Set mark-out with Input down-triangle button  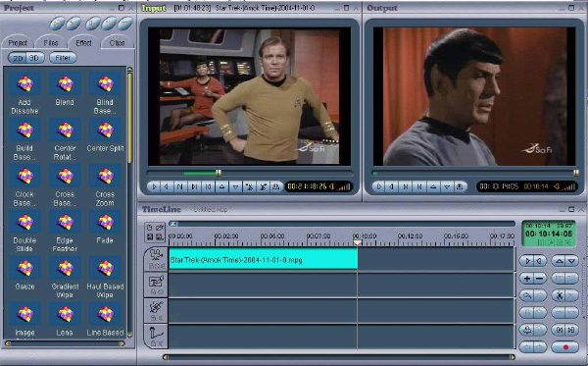[x=236, y=186]
